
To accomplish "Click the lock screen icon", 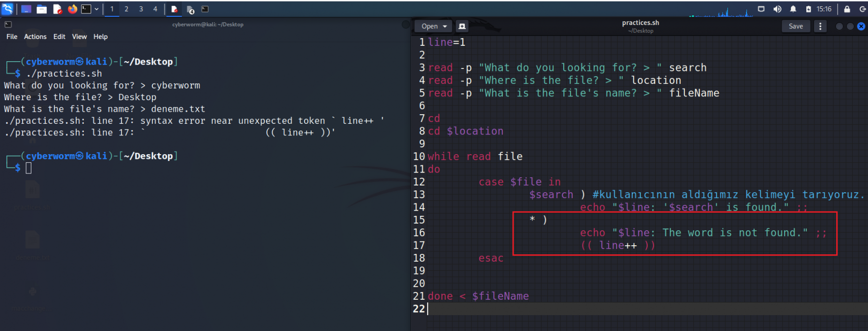I will (847, 9).
